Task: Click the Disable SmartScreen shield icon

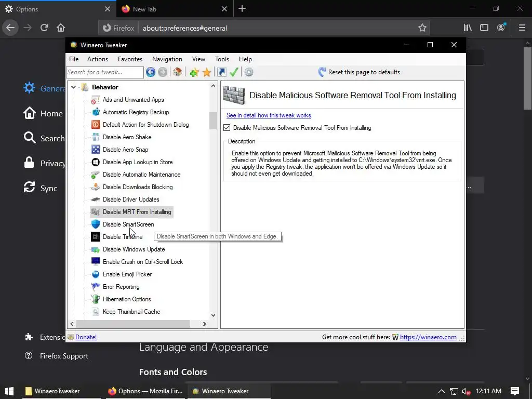Action: [96, 224]
